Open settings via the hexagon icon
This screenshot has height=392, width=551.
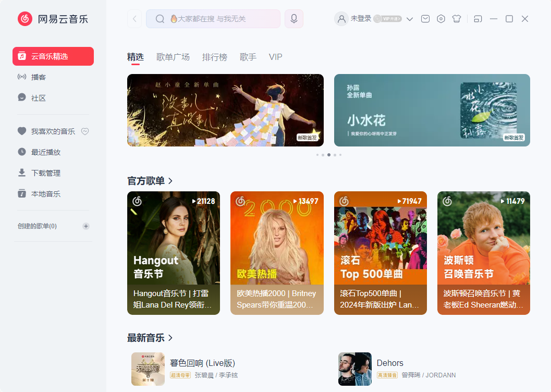click(x=441, y=19)
